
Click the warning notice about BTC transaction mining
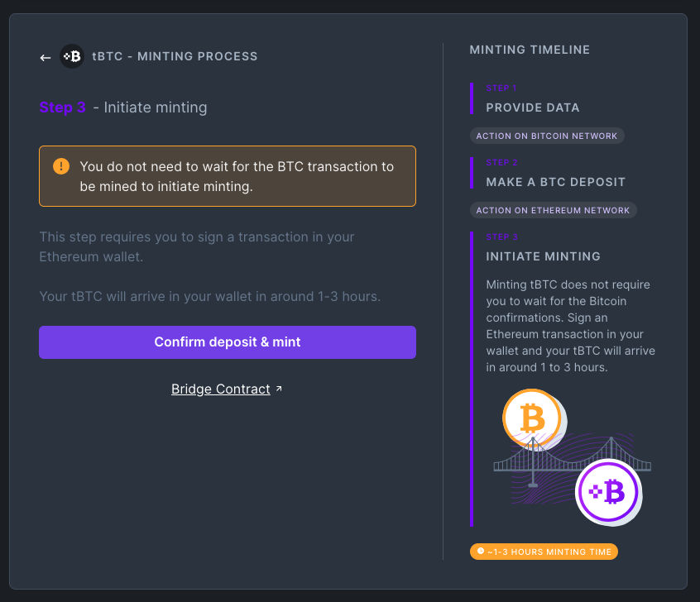point(228,176)
